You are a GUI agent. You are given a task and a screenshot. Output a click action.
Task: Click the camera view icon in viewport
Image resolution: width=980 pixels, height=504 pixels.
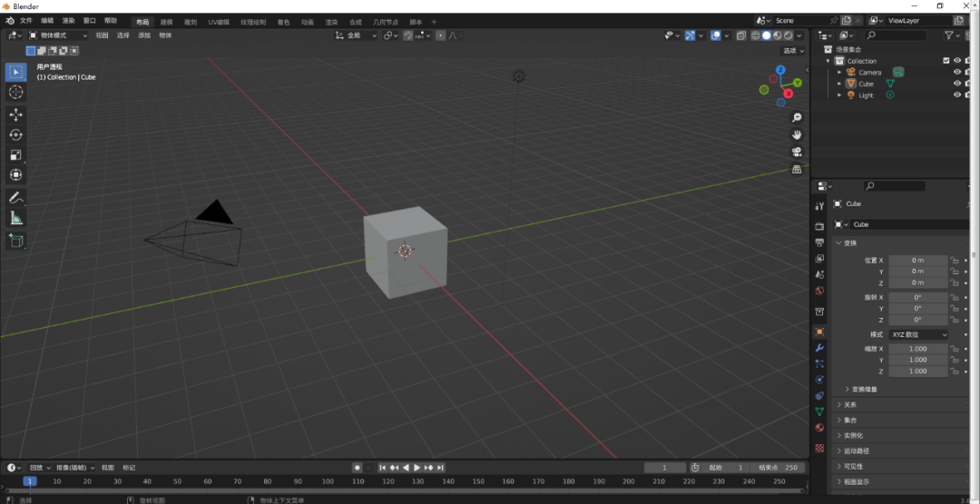(x=797, y=152)
